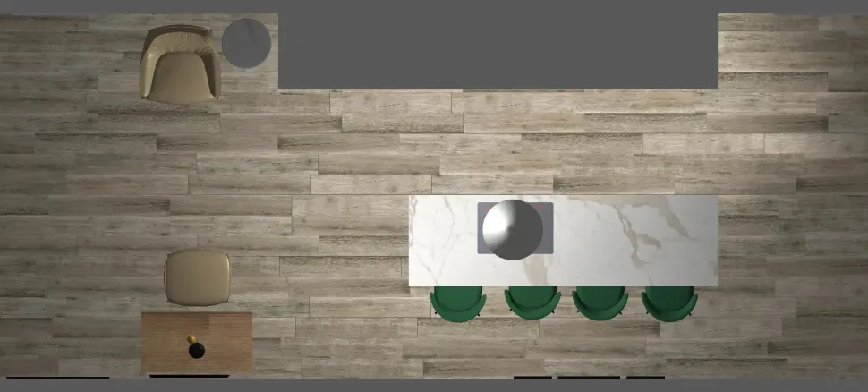Click the small gold object on wooden table
This screenshot has height=392, width=868.
191,338
